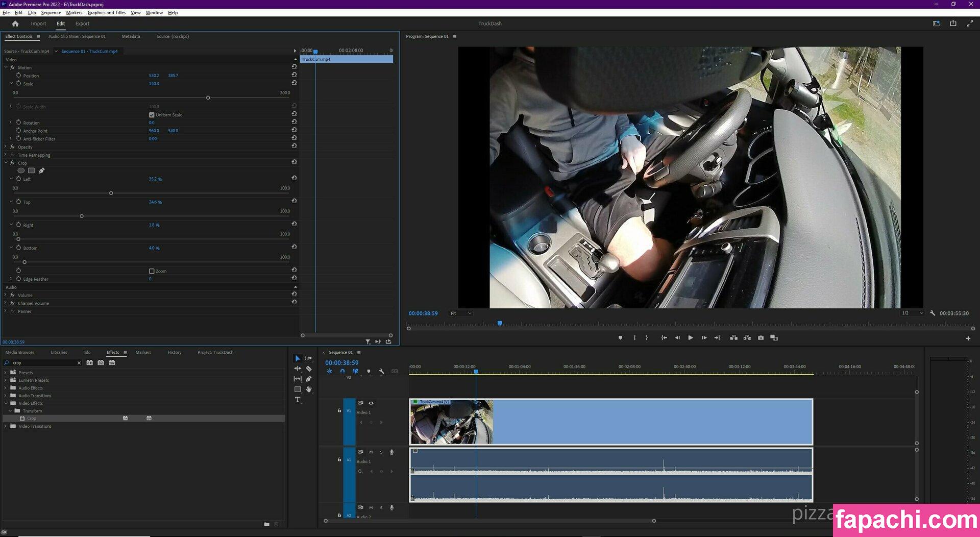Toggle Uniform Scale checkbox

click(x=152, y=115)
